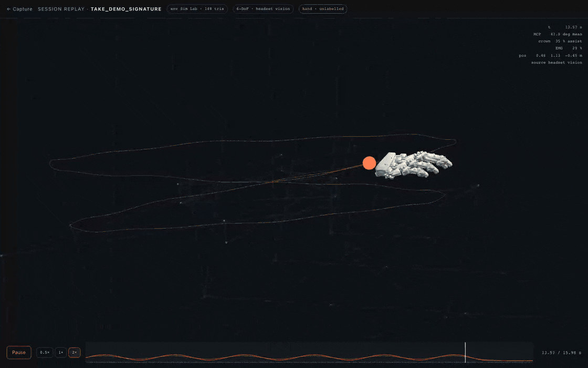Viewport: 588px width, 368px height.
Task: Seek within the orange waveform timeline track
Action: (x=309, y=352)
